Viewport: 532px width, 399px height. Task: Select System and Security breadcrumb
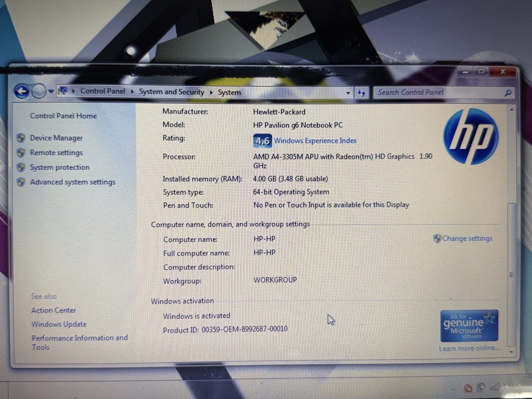[172, 92]
